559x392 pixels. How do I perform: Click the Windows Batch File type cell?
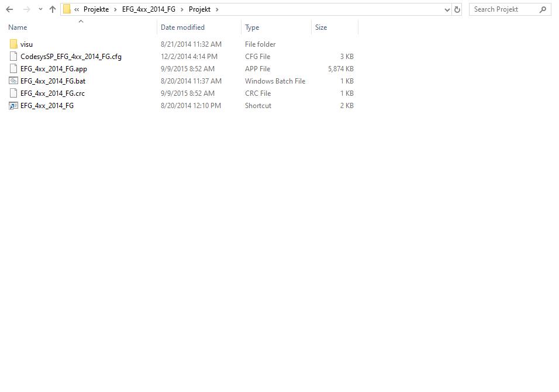(275, 81)
